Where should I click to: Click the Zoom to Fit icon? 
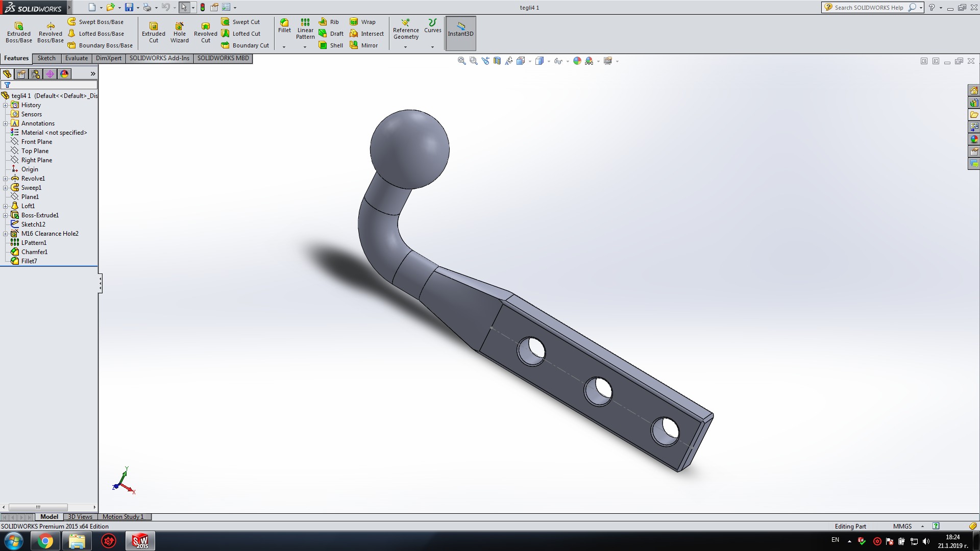[462, 61]
